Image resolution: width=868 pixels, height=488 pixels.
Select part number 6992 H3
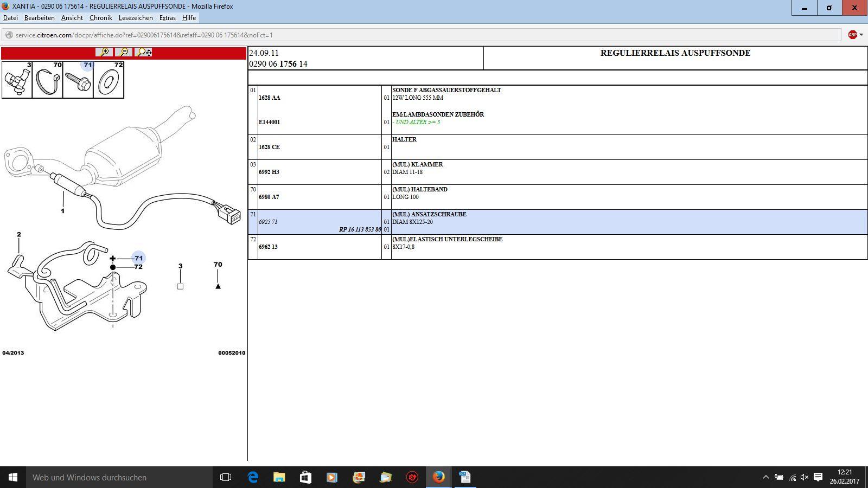(x=269, y=172)
